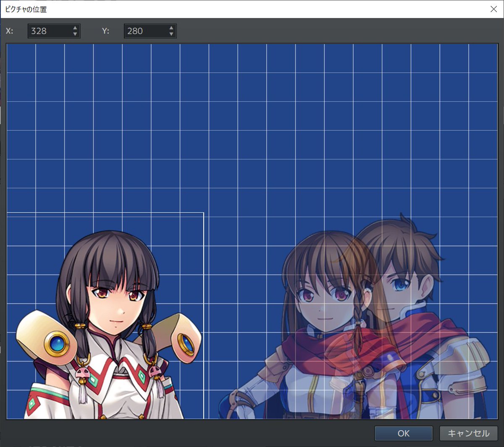Screen dimensions: 504x447
Task: Click the OK button
Action: pos(403,433)
